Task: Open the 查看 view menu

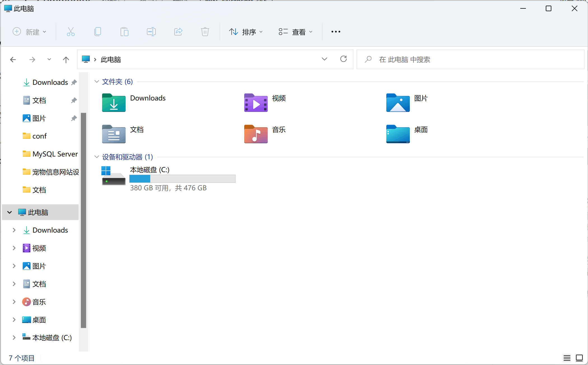Action: pos(296,32)
